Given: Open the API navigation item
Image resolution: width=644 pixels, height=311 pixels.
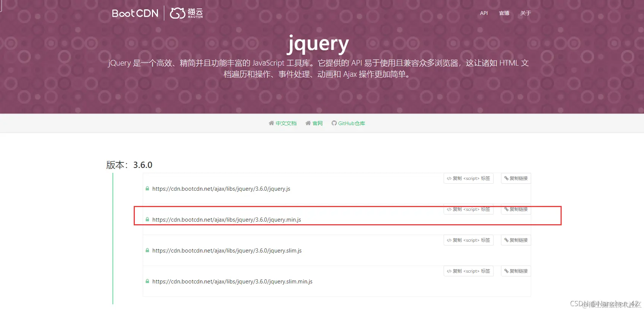Looking at the screenshot, I should [484, 13].
